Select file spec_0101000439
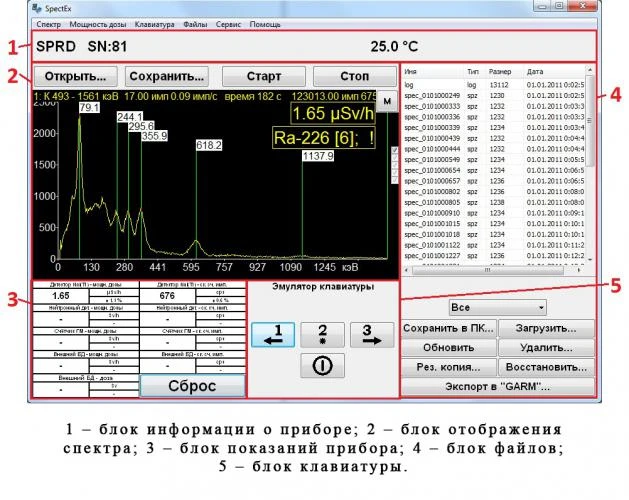The height and width of the screenshot is (500, 629). point(494,138)
